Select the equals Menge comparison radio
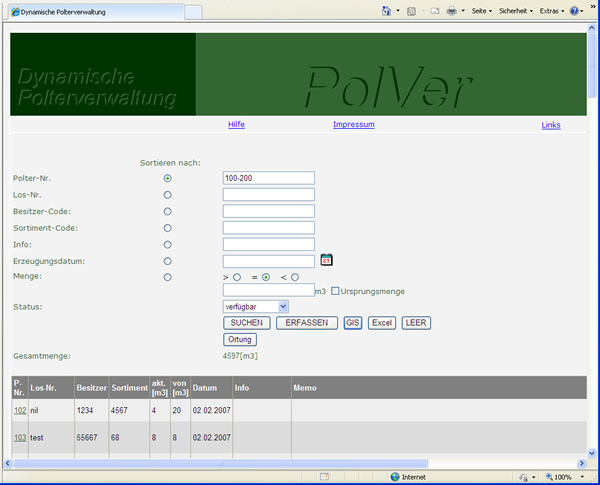The height and width of the screenshot is (485, 600). pyautogui.click(x=266, y=277)
